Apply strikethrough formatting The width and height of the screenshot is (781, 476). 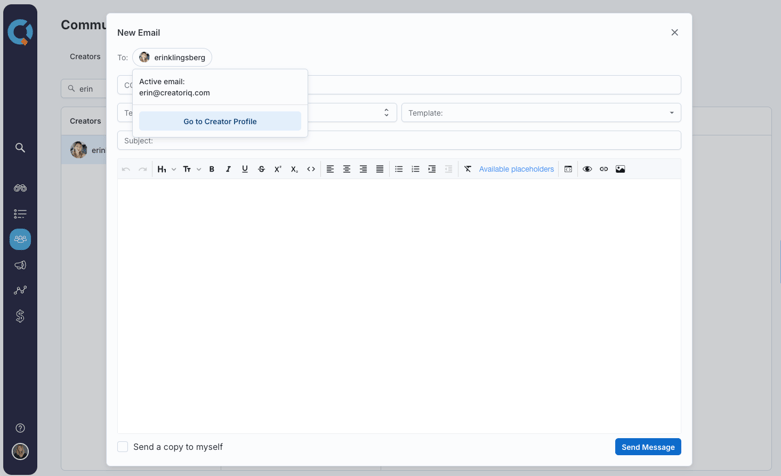point(261,169)
